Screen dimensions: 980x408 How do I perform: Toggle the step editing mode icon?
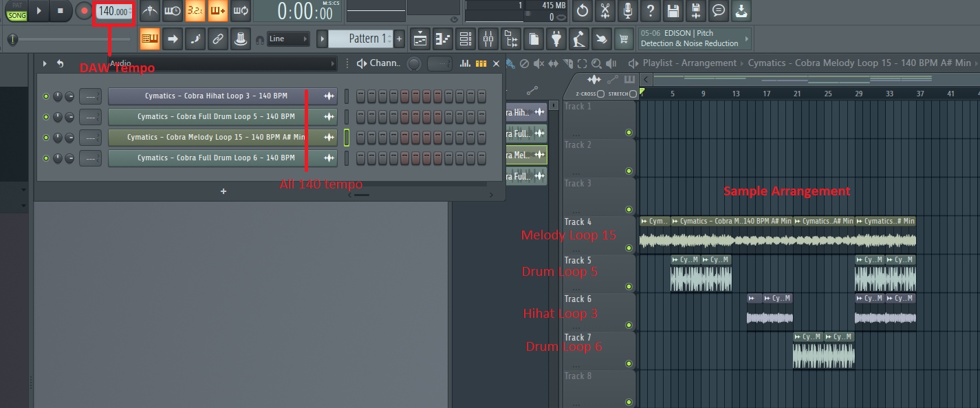pyautogui.click(x=195, y=39)
